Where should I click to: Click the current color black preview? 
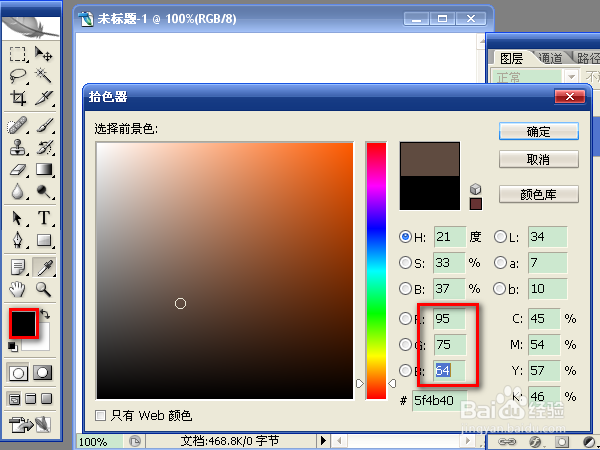[430, 193]
